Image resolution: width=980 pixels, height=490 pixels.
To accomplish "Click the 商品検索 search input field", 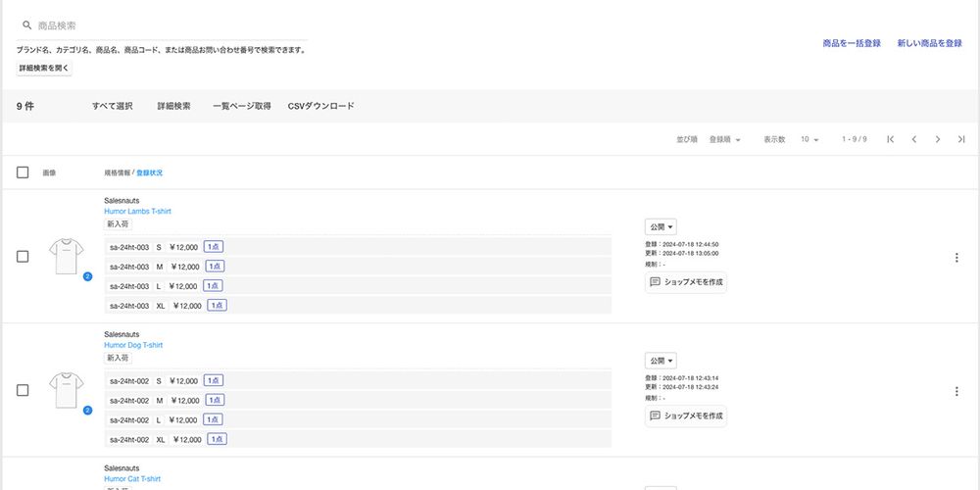I will click(x=167, y=25).
